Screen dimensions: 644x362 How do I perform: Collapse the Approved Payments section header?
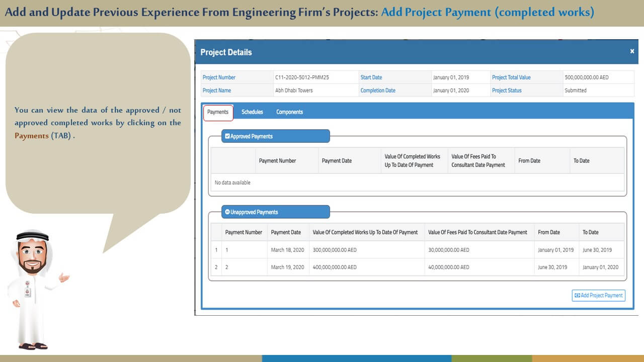click(276, 136)
